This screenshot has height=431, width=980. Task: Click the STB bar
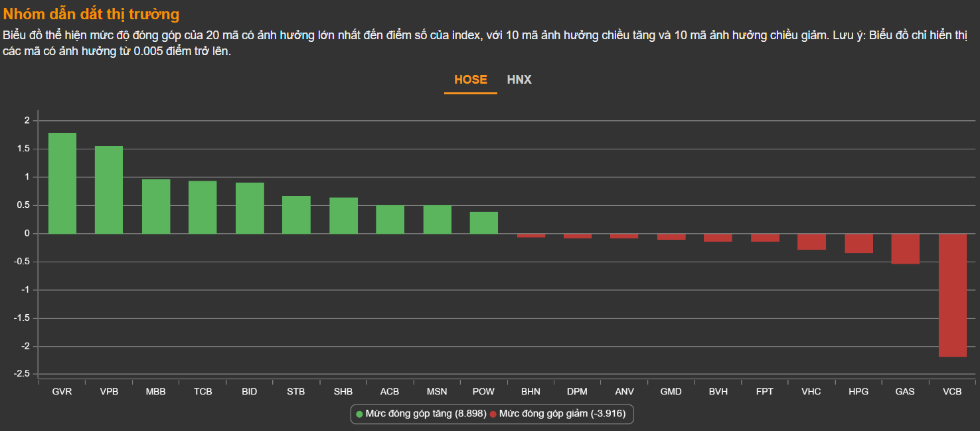click(x=296, y=215)
